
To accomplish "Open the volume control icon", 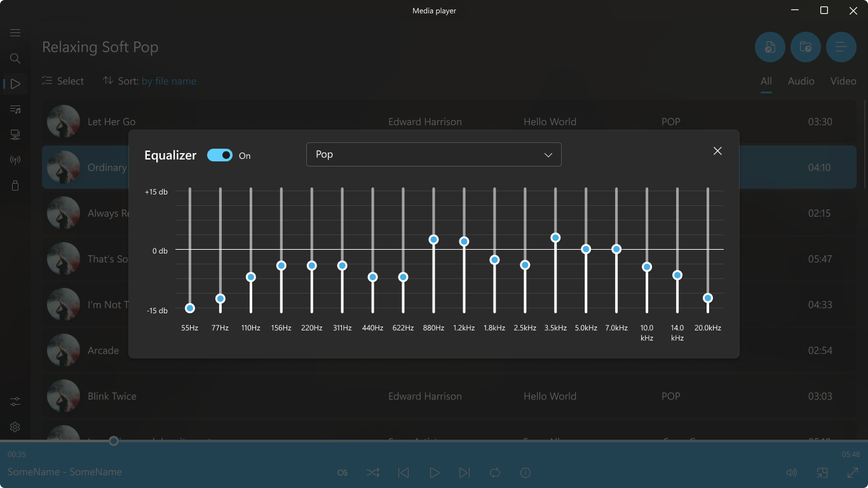I will pos(791,473).
